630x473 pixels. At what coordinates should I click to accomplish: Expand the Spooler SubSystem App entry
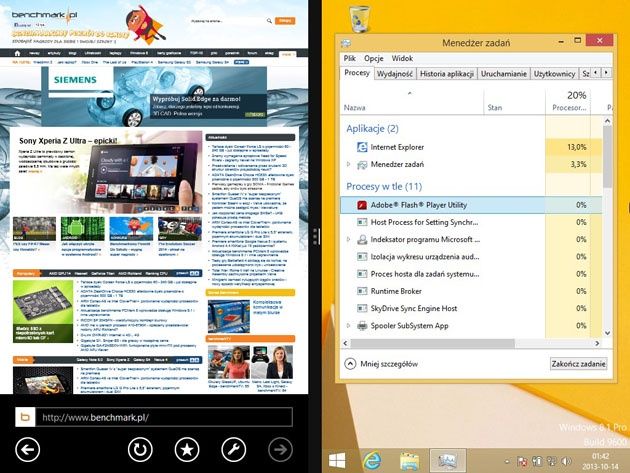coord(348,326)
